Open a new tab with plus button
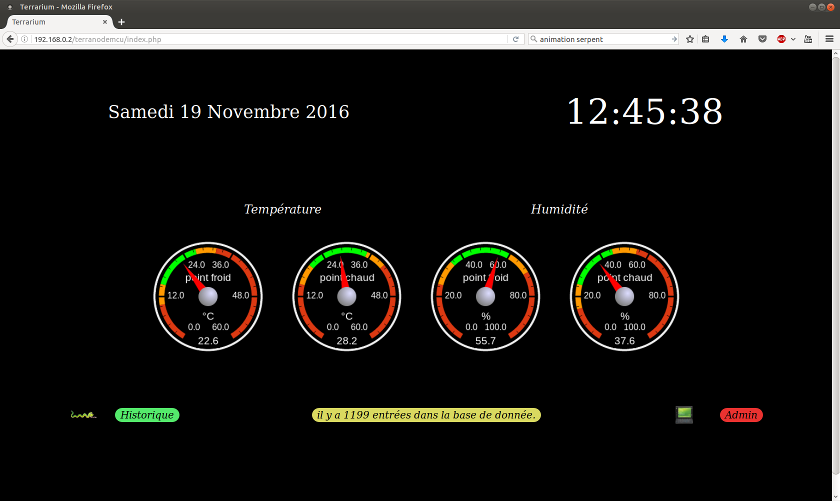 (122, 21)
